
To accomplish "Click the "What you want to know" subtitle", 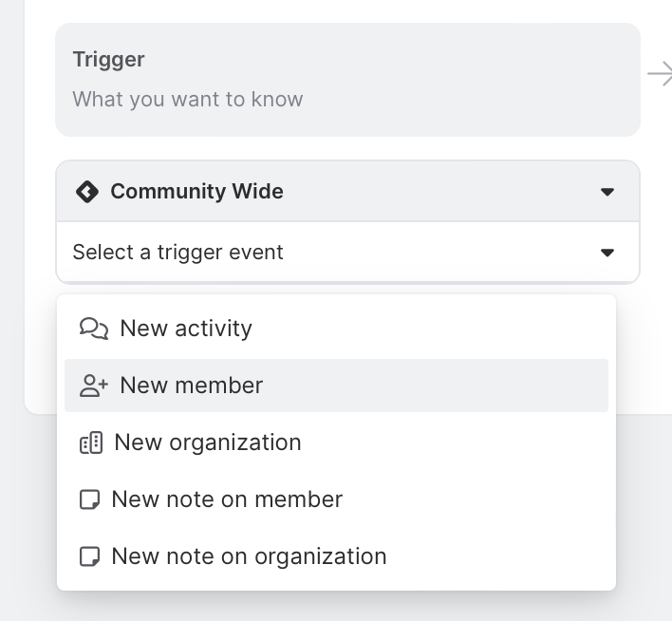I will pos(188,99).
